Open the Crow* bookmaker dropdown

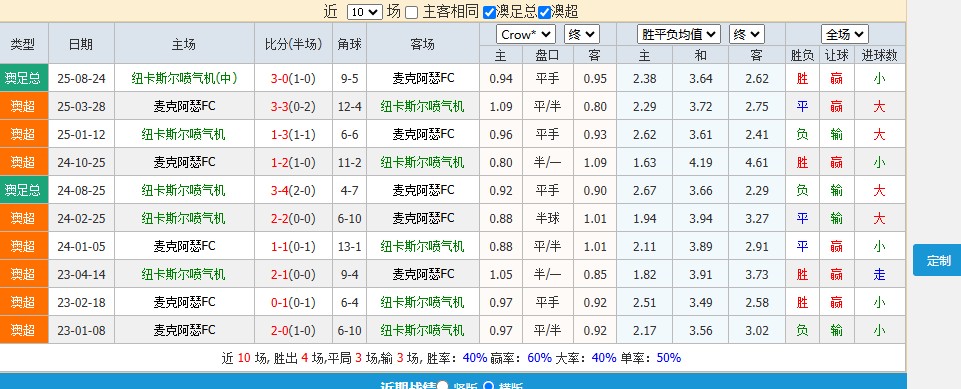click(526, 34)
